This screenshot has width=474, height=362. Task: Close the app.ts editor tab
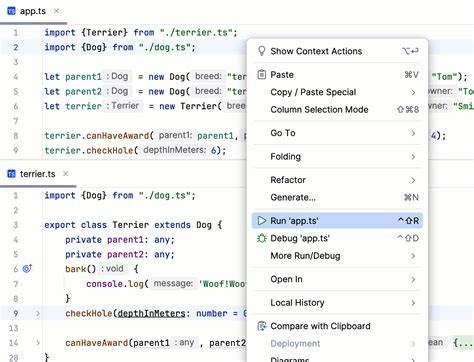point(57,11)
